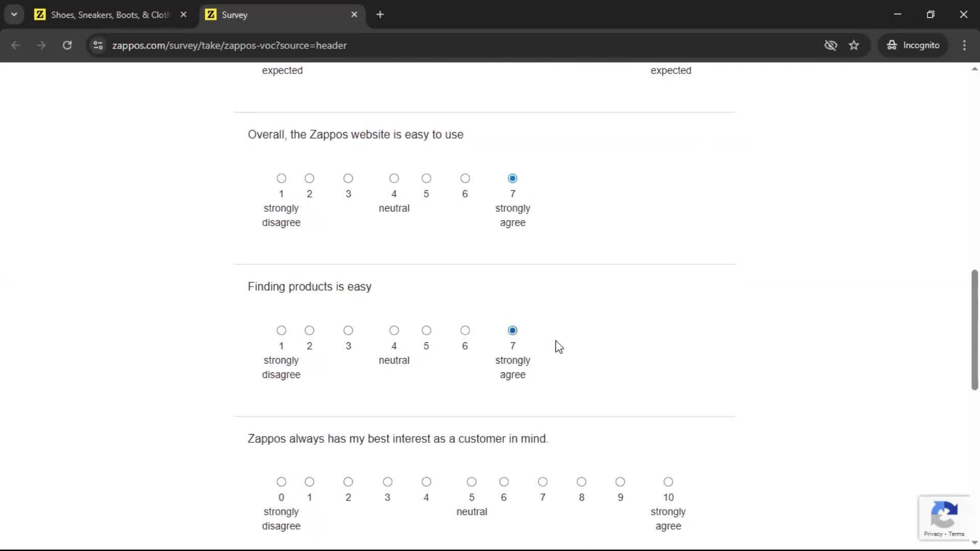Select 1 strongly disagree for website easy to use
980x551 pixels.
[x=281, y=179]
